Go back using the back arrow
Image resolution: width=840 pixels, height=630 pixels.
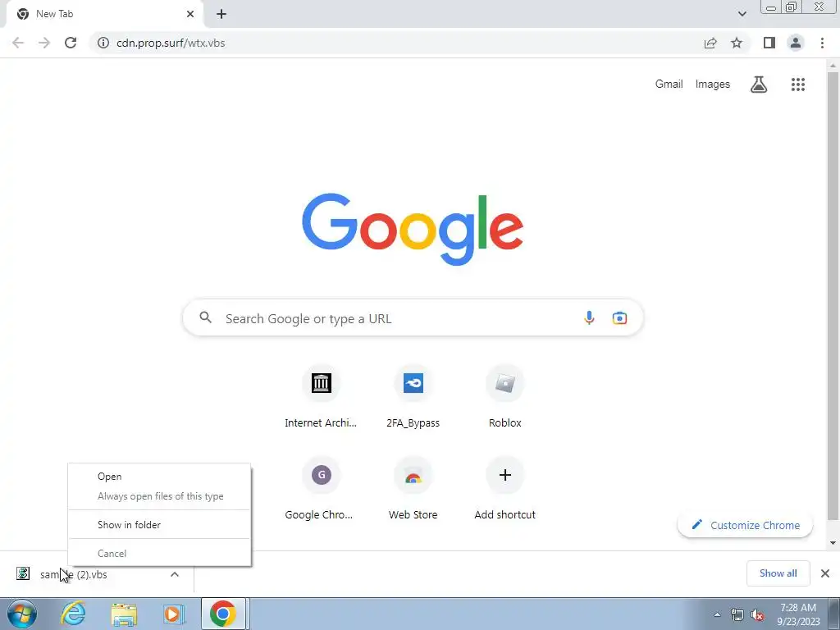coord(18,43)
